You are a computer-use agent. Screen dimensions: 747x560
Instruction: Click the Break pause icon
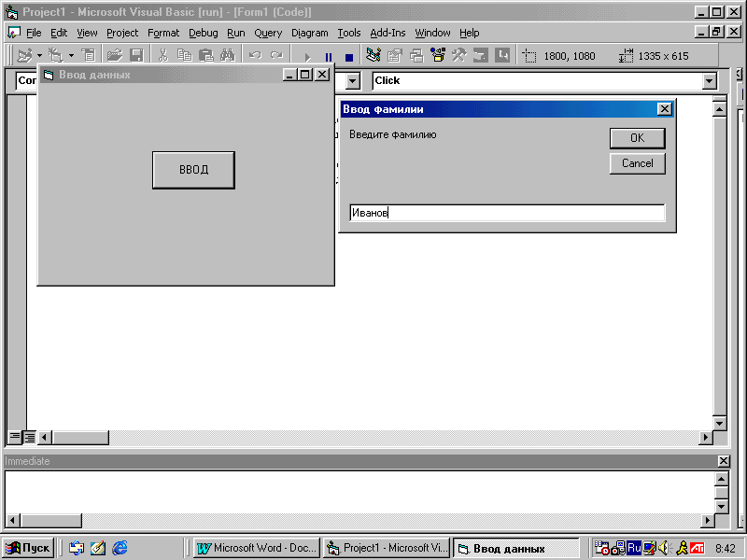[329, 57]
